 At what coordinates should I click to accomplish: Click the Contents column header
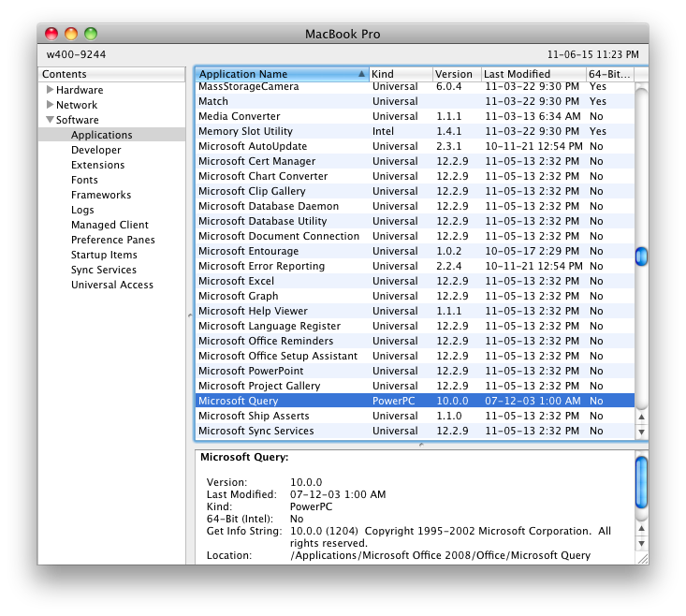(x=111, y=74)
